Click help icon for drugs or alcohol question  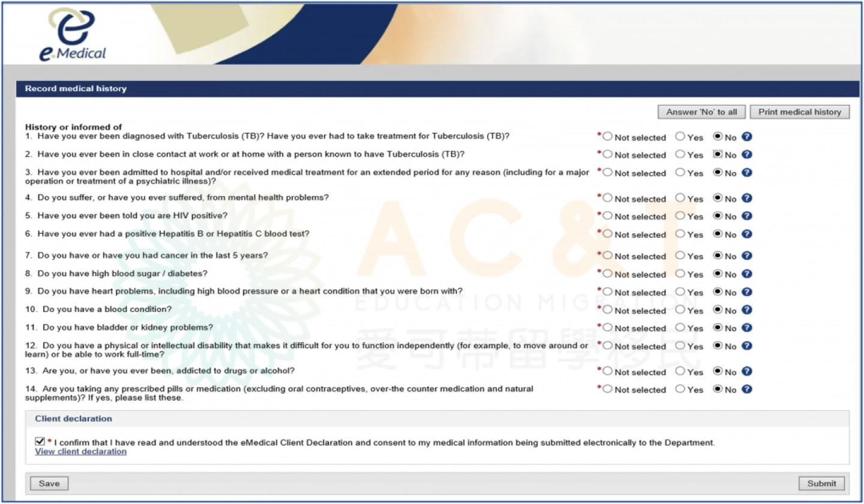tap(746, 371)
